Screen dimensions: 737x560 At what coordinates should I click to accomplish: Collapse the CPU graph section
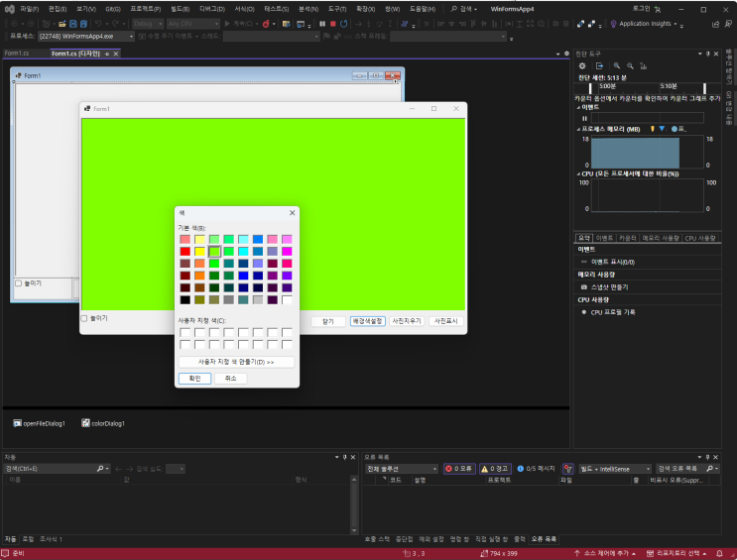[x=579, y=174]
